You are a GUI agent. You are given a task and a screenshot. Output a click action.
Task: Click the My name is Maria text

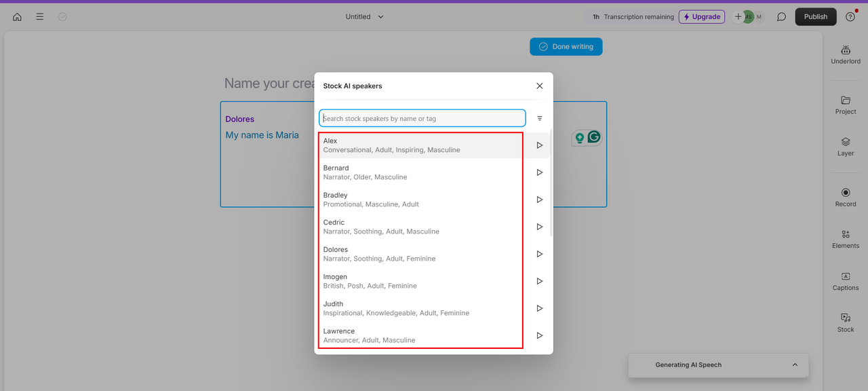(262, 135)
